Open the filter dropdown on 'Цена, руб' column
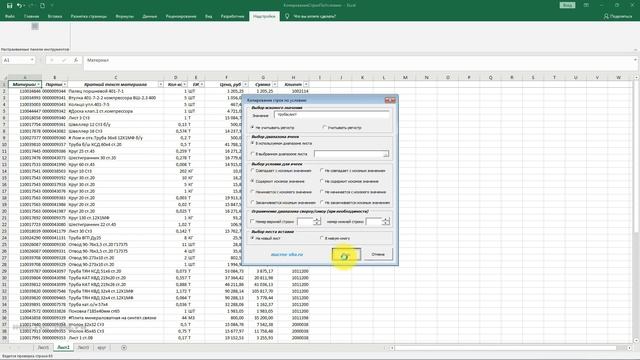640x360 pixels. coord(245,84)
